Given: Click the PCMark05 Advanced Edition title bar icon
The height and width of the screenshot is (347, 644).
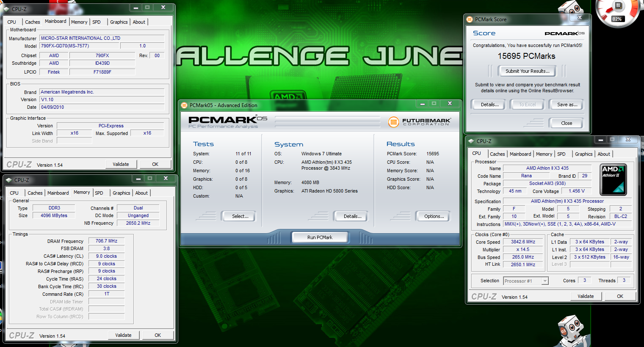Looking at the screenshot, I should click(184, 105).
